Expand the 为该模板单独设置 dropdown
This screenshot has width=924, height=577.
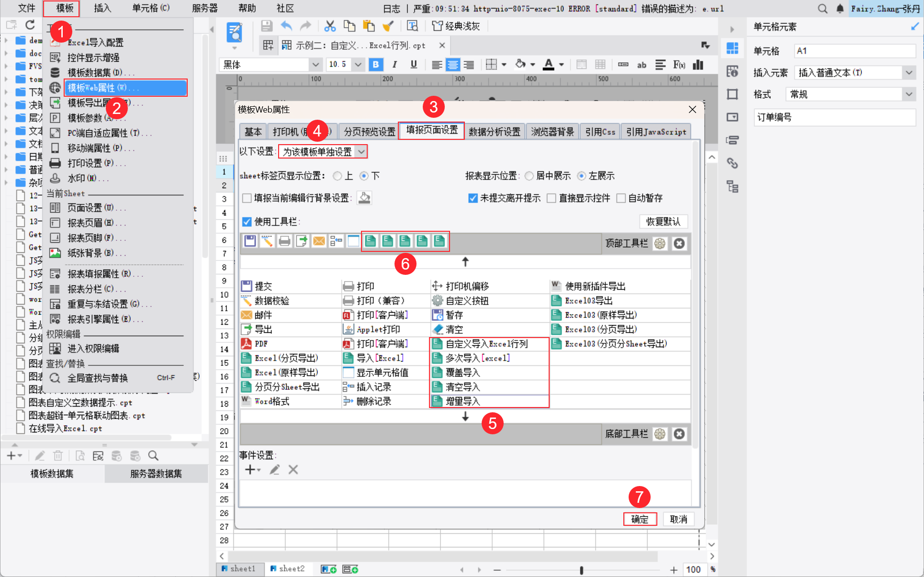pyautogui.click(x=361, y=152)
